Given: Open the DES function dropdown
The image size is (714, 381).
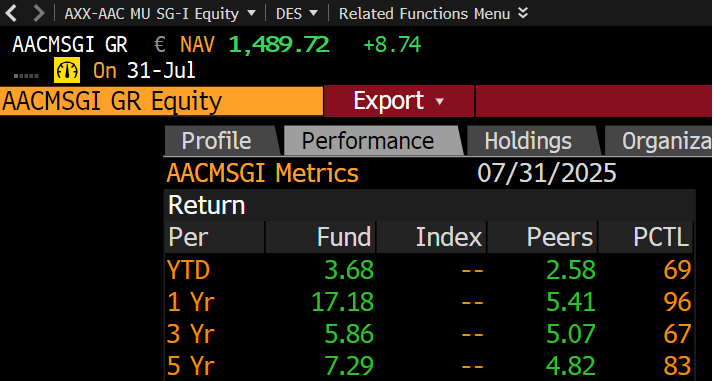Looking at the screenshot, I should tap(297, 14).
